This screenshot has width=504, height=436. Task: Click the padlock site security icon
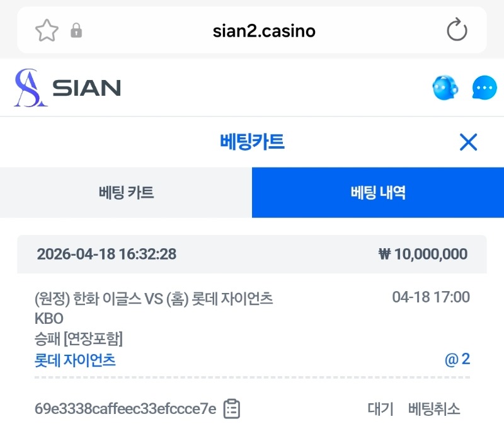(x=76, y=30)
